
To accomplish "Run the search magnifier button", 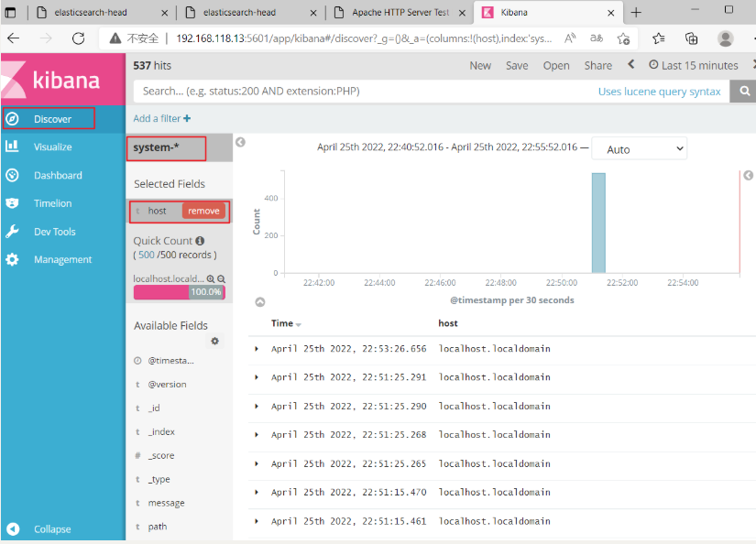I will [x=744, y=91].
